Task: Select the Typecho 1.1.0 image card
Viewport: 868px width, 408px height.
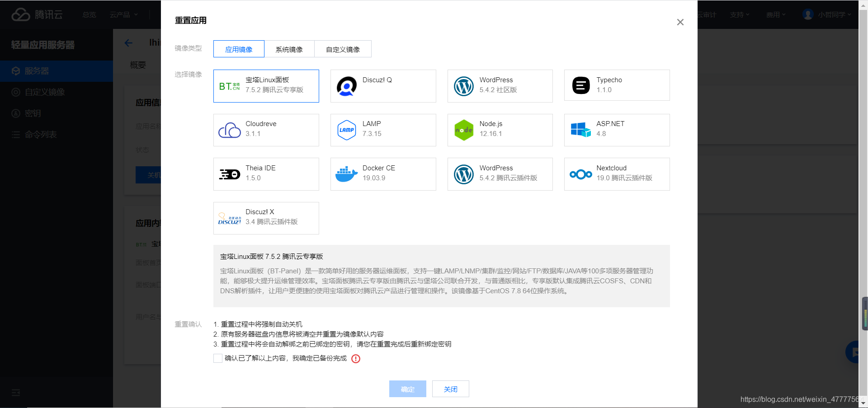Action: [x=617, y=86]
